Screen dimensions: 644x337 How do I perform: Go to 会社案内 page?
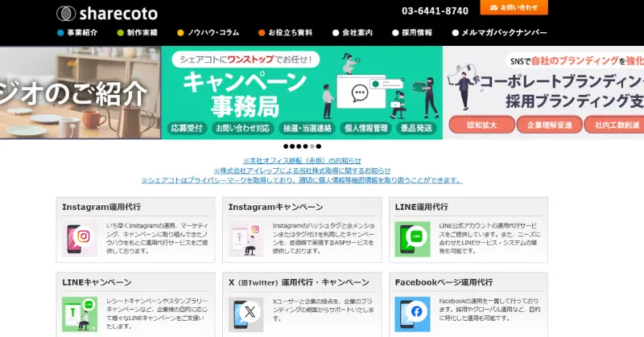pyautogui.click(x=353, y=33)
